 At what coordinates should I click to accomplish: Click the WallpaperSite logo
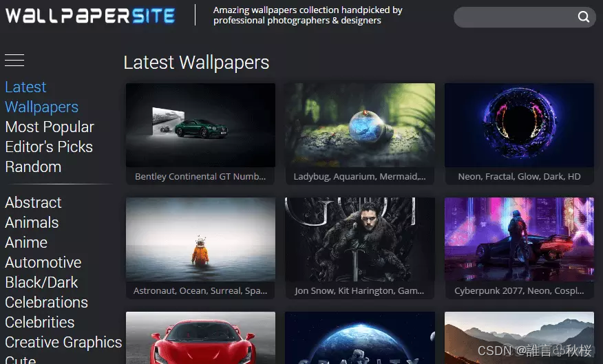coord(90,15)
